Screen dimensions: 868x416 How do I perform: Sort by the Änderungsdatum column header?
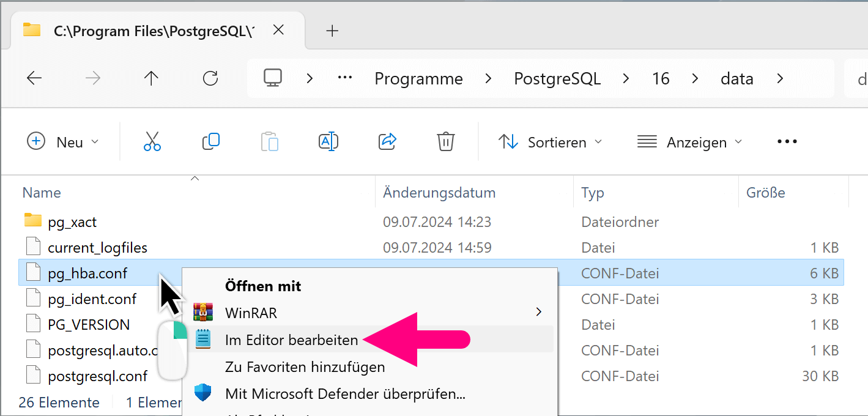(439, 193)
